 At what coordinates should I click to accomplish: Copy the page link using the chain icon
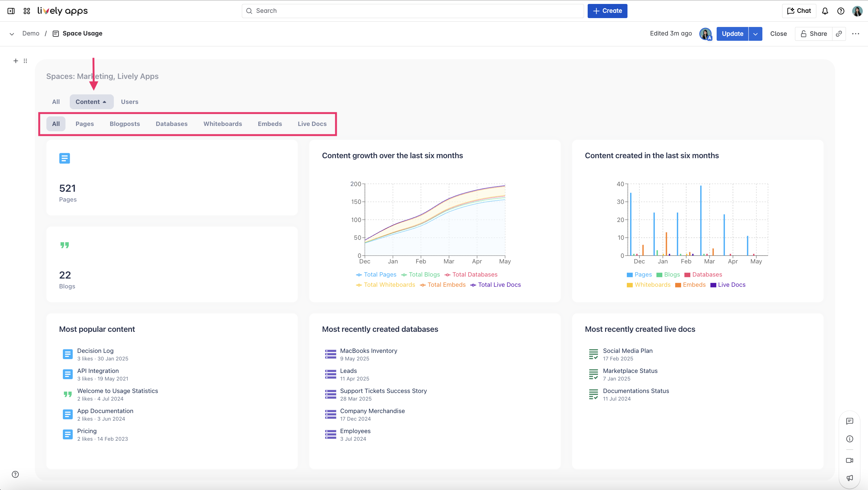click(x=839, y=34)
